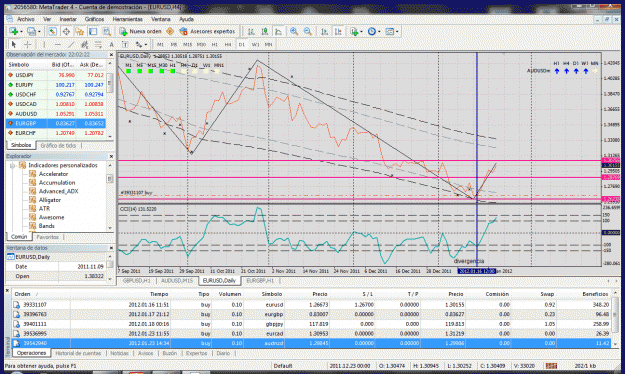Switch to Favoritos tab in Explorador
The height and width of the screenshot is (374, 625).
47,237
